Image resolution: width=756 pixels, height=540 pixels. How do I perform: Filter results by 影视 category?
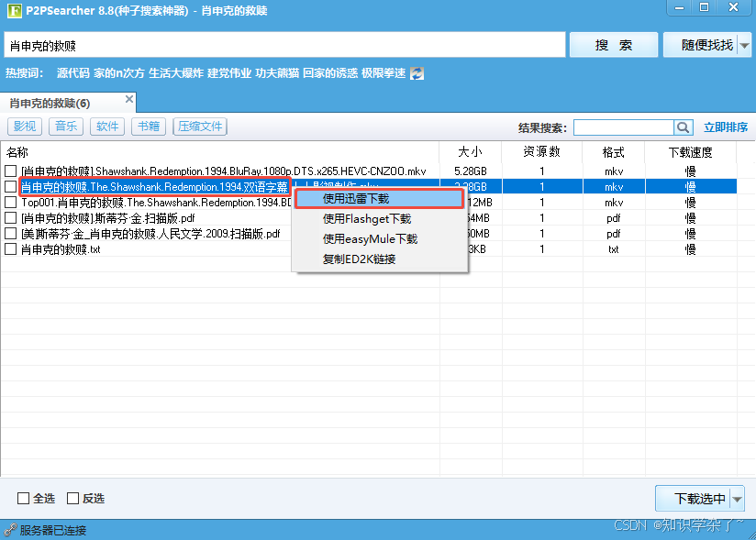(25, 127)
